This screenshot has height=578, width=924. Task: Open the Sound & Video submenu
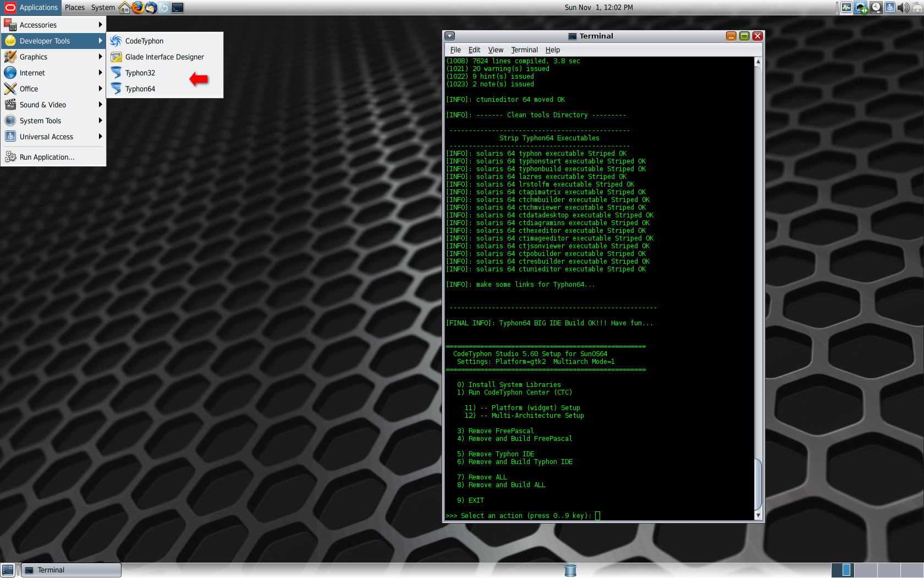pyautogui.click(x=53, y=105)
